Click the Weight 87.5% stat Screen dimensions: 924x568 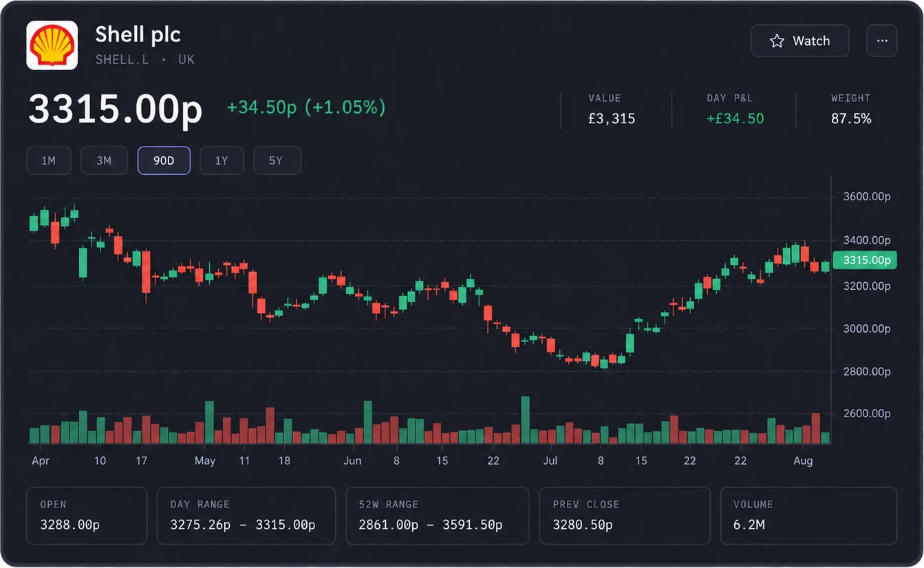click(851, 110)
